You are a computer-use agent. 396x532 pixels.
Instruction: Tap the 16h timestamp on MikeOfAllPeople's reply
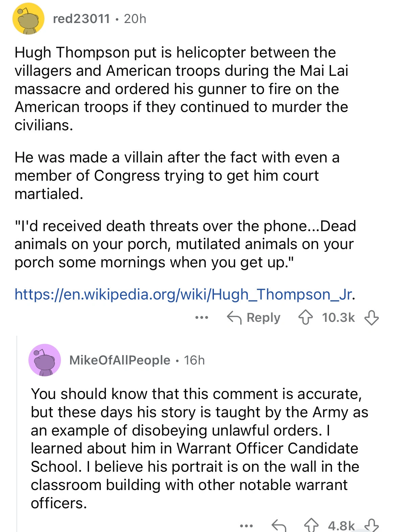click(x=194, y=360)
